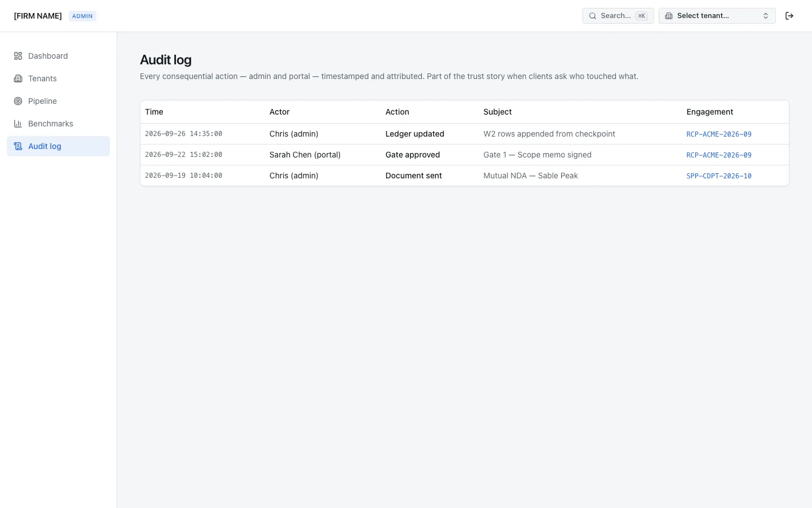Viewport: 812px width, 508px height.
Task: Click subject Gate 1 — Scope memo signed
Action: click(537, 155)
